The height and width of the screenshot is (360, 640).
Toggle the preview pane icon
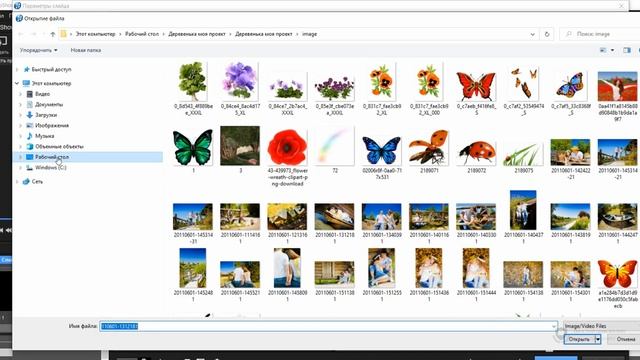click(627, 50)
